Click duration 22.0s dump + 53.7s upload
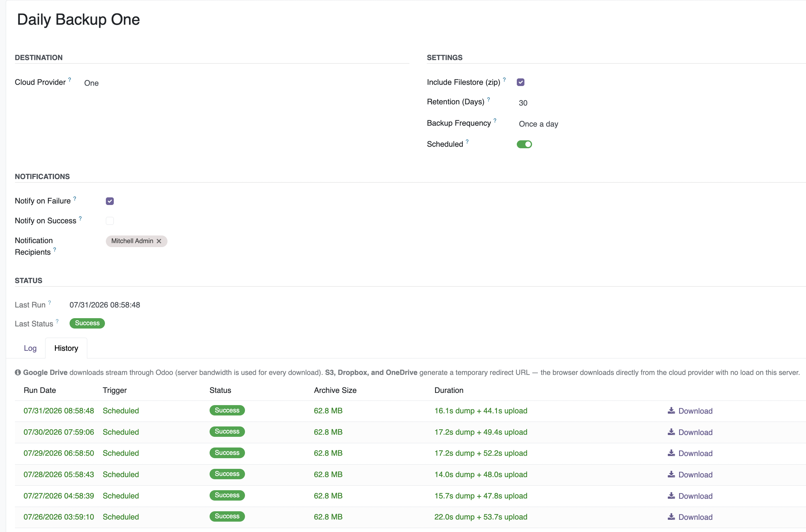 click(x=481, y=517)
